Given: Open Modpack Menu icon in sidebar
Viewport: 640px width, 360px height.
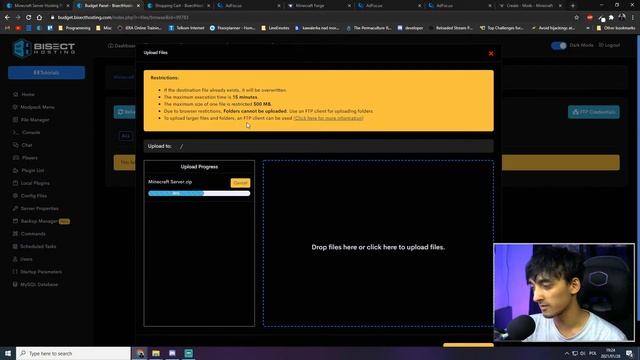Looking at the screenshot, I should coord(16,107).
